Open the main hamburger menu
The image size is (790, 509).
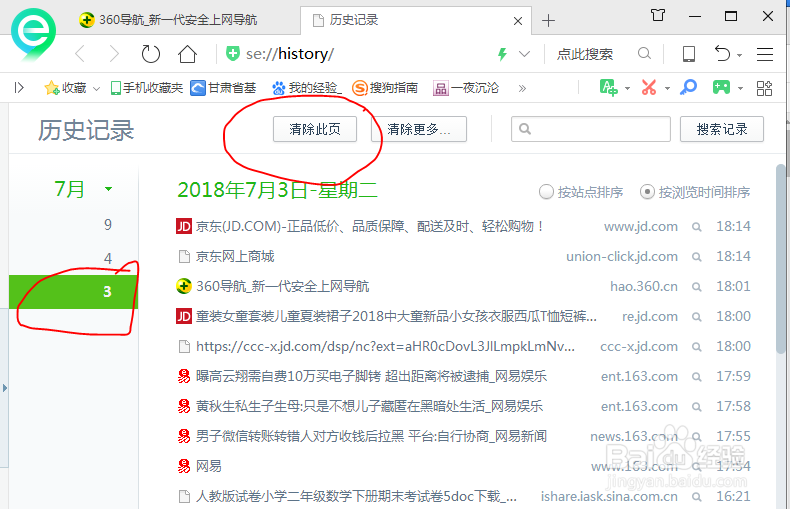pyautogui.click(x=765, y=54)
